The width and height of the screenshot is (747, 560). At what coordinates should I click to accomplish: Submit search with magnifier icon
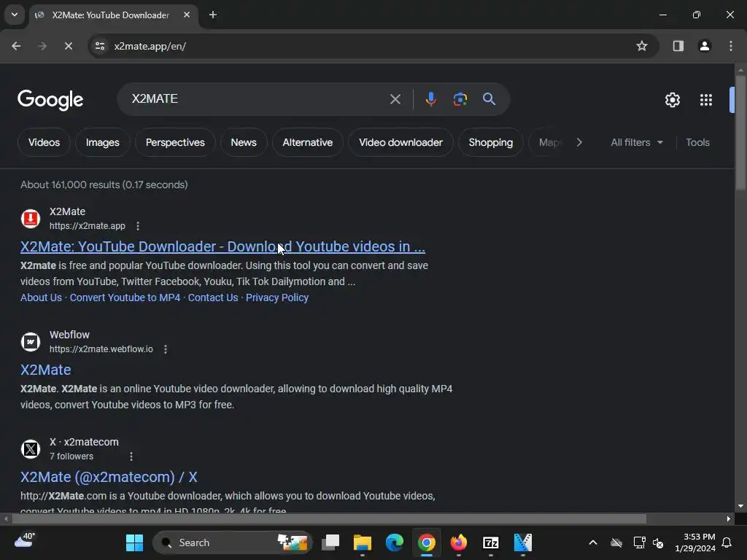point(489,99)
